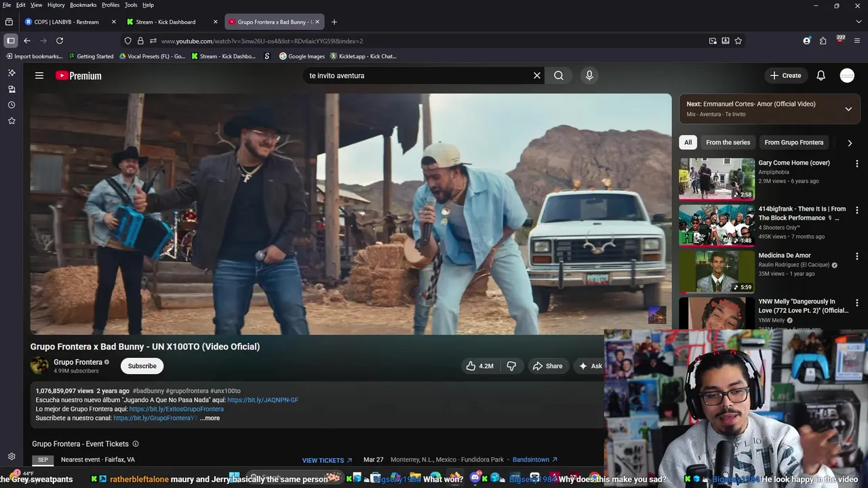Subscribe to Grupo Frontera channel
The height and width of the screenshot is (488, 868).
pos(142,366)
